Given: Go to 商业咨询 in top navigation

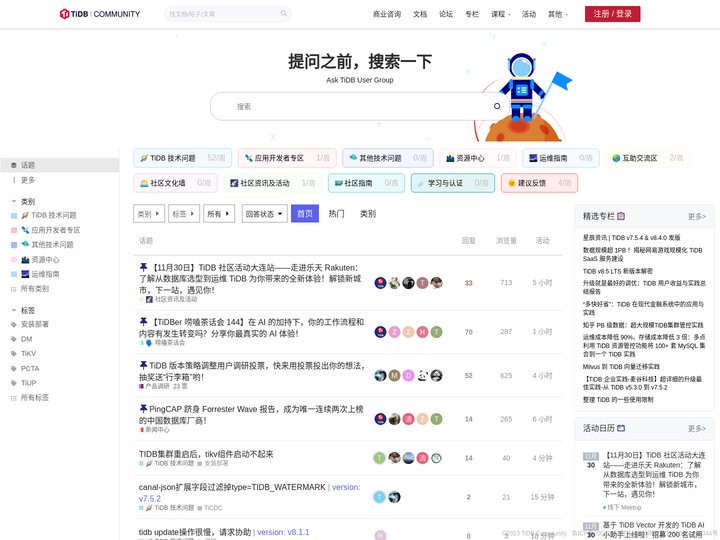Looking at the screenshot, I should (x=387, y=14).
